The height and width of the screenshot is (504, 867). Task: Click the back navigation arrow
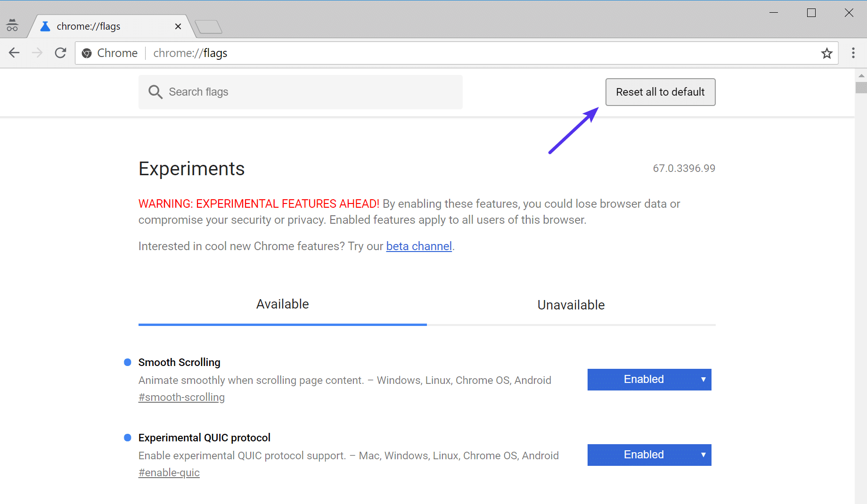point(14,53)
